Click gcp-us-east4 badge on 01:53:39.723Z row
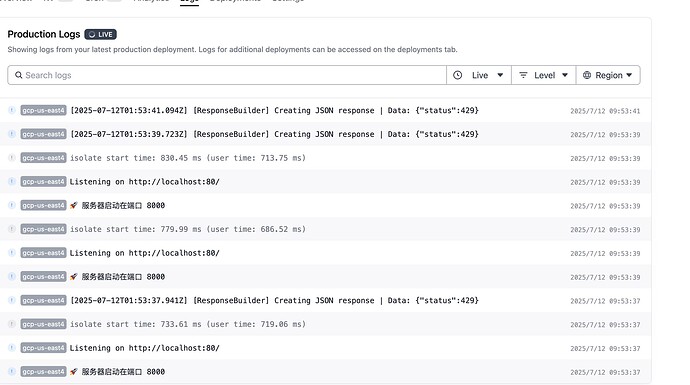690x385 pixels. coord(43,134)
